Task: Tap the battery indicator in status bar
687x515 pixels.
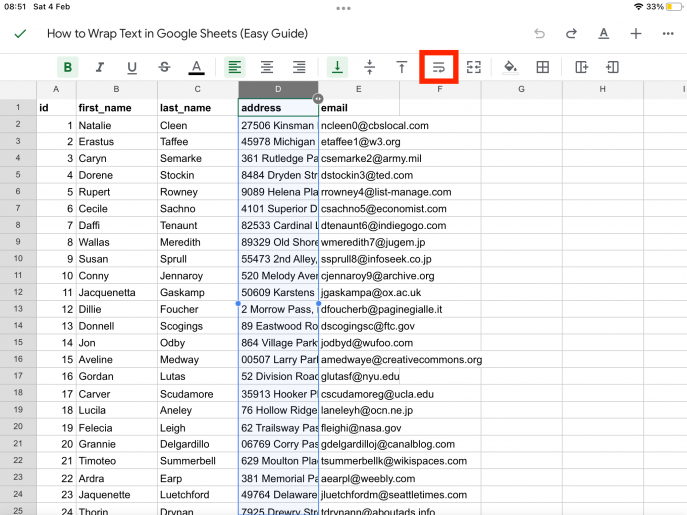Action: [x=674, y=7]
